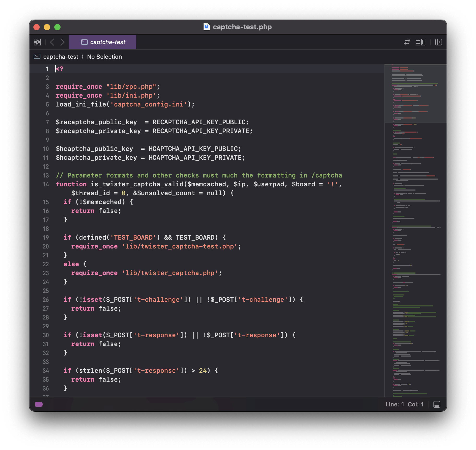Screen dimensions: 476x450
Task: Click the 'lib/twister_captcha.php' string
Action: coord(170,273)
